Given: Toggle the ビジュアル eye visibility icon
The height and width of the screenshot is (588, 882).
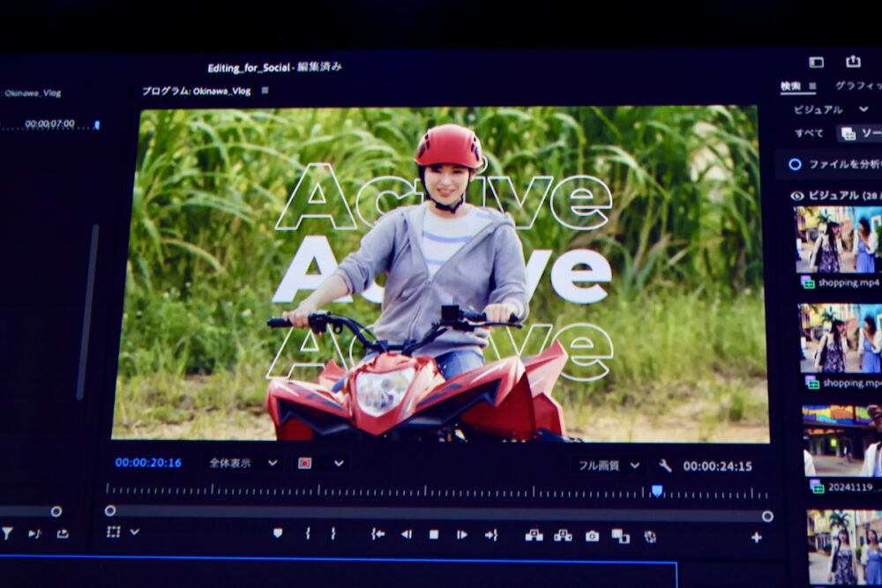Looking at the screenshot, I should click(797, 196).
